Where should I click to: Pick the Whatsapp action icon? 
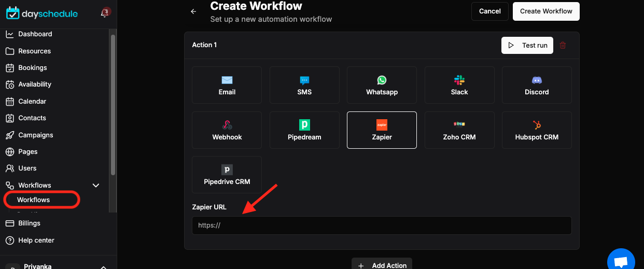click(382, 80)
